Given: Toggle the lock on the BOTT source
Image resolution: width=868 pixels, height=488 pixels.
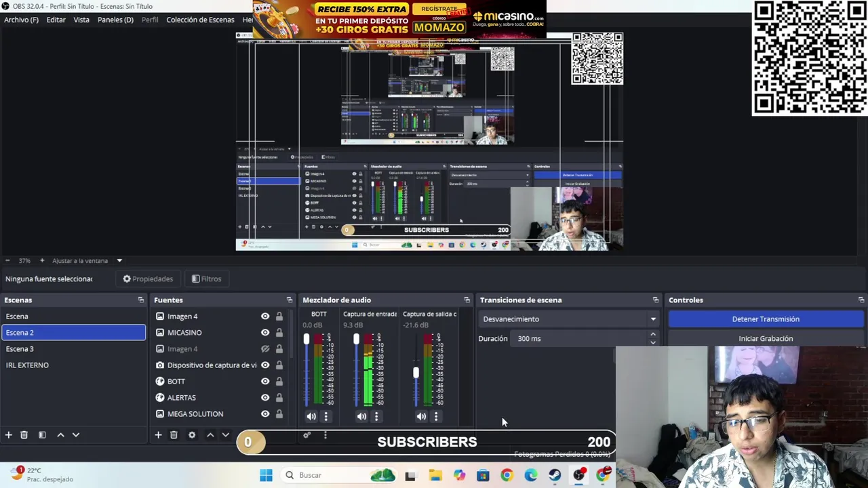Looking at the screenshot, I should tap(279, 382).
